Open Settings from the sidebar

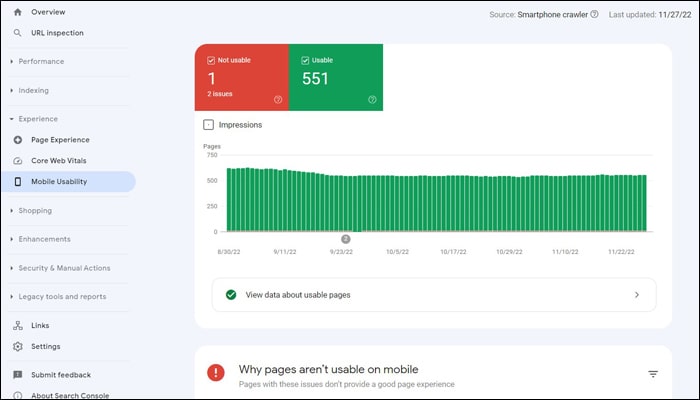coord(46,346)
